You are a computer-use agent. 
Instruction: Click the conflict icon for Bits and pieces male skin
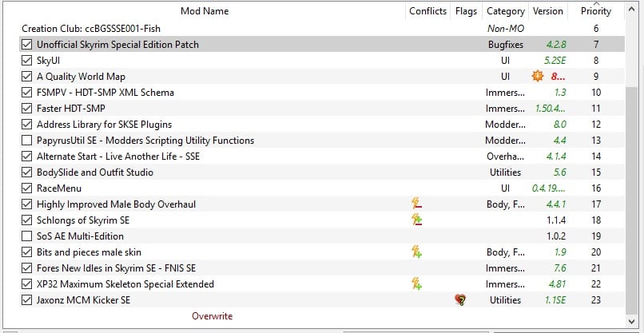point(417,252)
